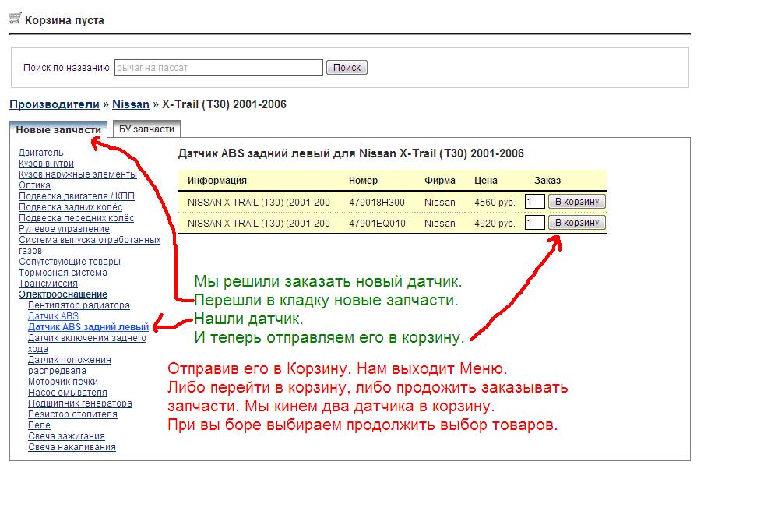Open Кузов наружные элементы category
Screen dimensions: 771x532
pyautogui.click(x=78, y=174)
